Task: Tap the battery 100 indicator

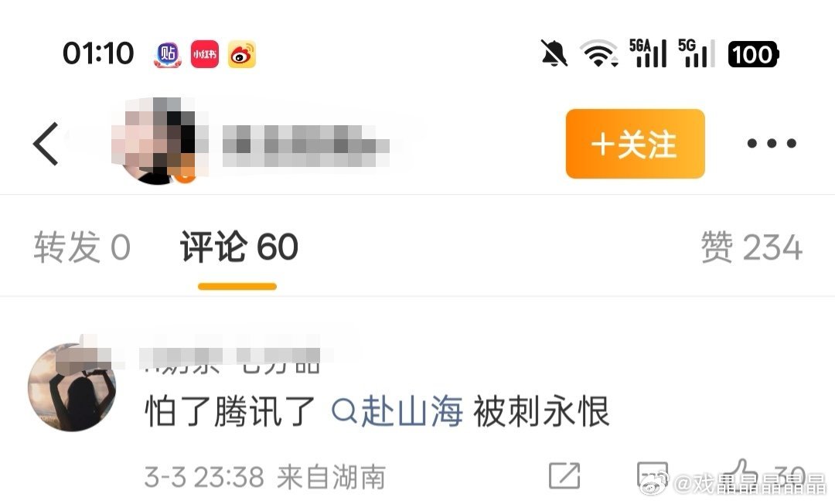Action: (x=753, y=54)
